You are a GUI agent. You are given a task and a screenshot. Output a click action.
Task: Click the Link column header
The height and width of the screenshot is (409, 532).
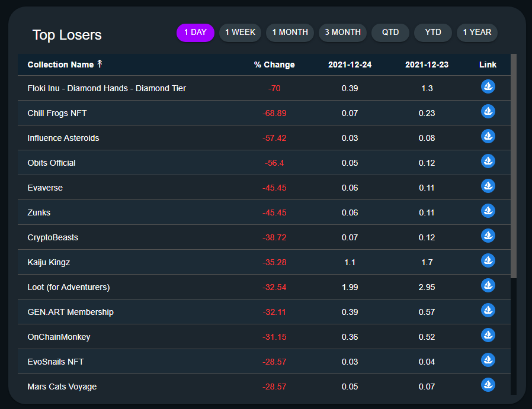pyautogui.click(x=488, y=65)
